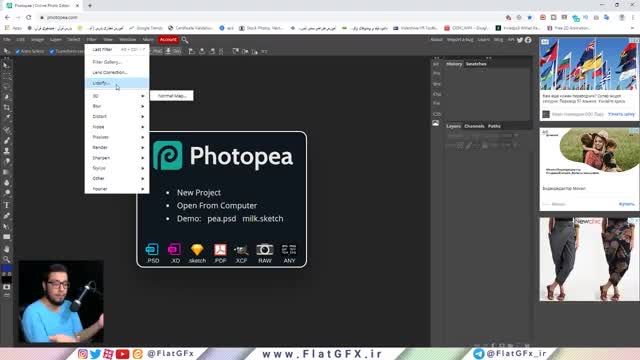Click the .XD file format icon

[x=175, y=253]
